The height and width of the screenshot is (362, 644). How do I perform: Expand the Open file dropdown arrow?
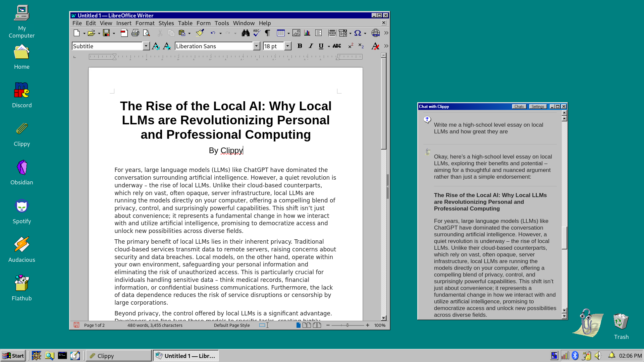tap(99, 33)
